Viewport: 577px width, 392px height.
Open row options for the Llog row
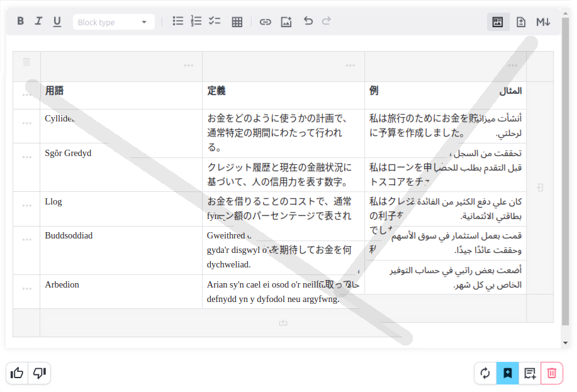point(26,205)
